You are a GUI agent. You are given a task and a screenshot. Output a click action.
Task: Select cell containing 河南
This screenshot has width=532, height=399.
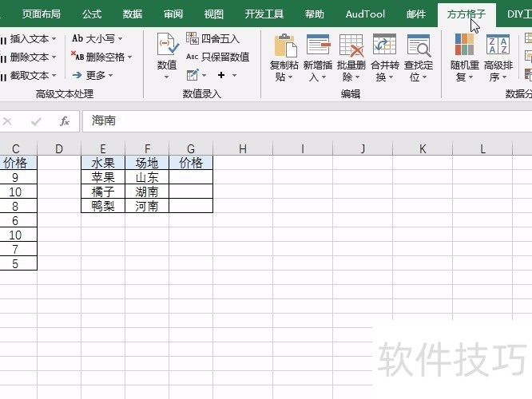(147, 206)
